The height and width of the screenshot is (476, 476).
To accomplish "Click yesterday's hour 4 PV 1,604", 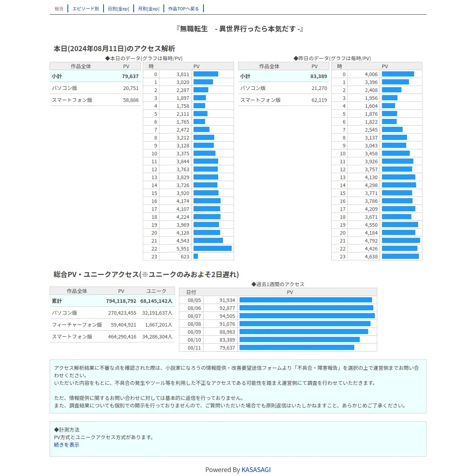I will pyautogui.click(x=371, y=106).
